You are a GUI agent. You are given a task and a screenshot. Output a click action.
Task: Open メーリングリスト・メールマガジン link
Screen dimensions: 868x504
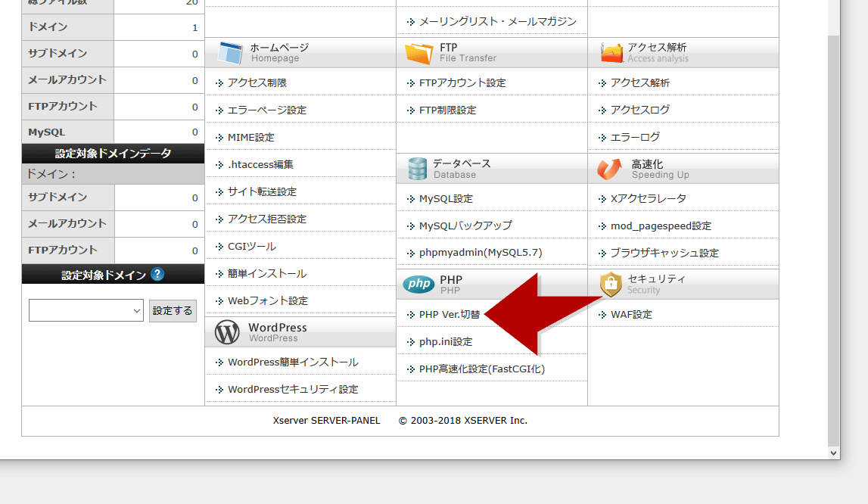pyautogui.click(x=498, y=22)
